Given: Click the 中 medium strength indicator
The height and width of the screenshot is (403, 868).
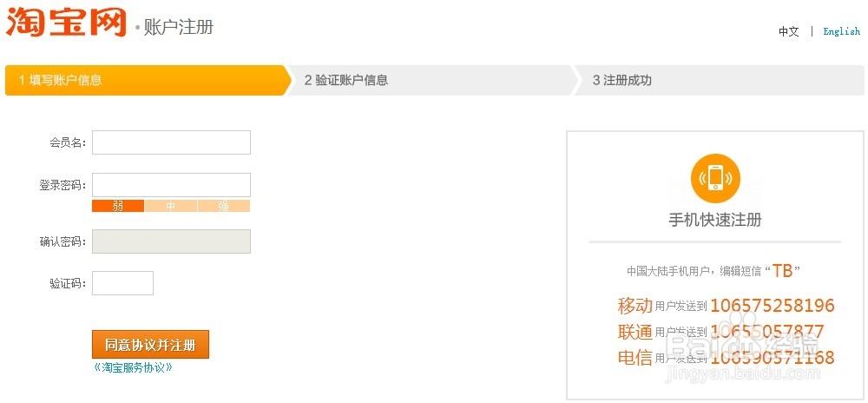Looking at the screenshot, I should click(x=171, y=206).
